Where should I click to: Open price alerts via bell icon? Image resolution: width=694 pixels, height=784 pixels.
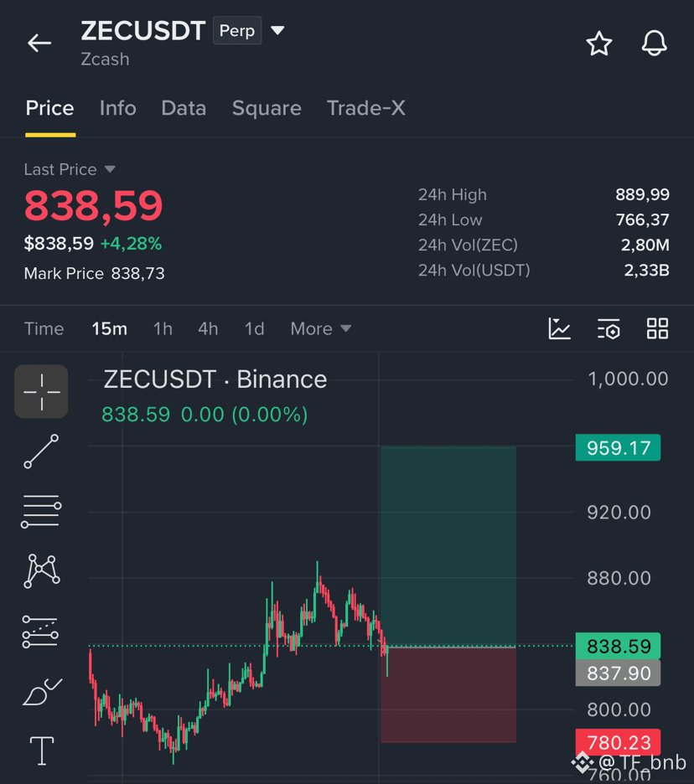tap(654, 43)
